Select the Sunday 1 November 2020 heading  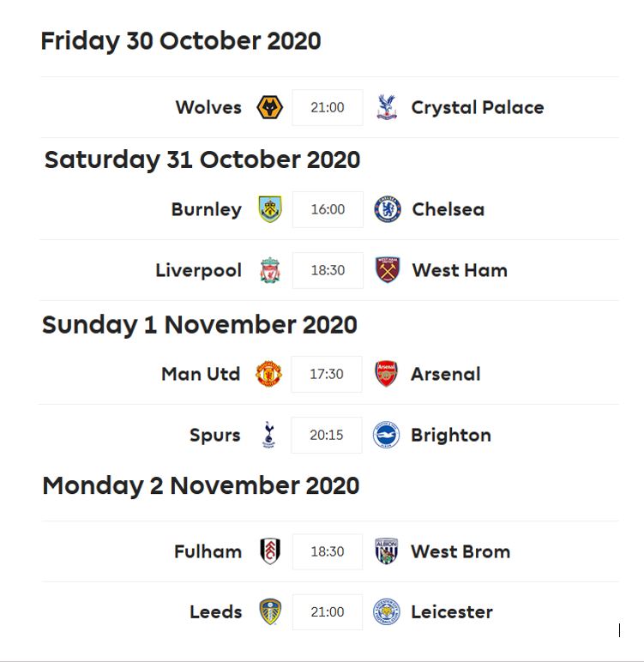point(200,325)
